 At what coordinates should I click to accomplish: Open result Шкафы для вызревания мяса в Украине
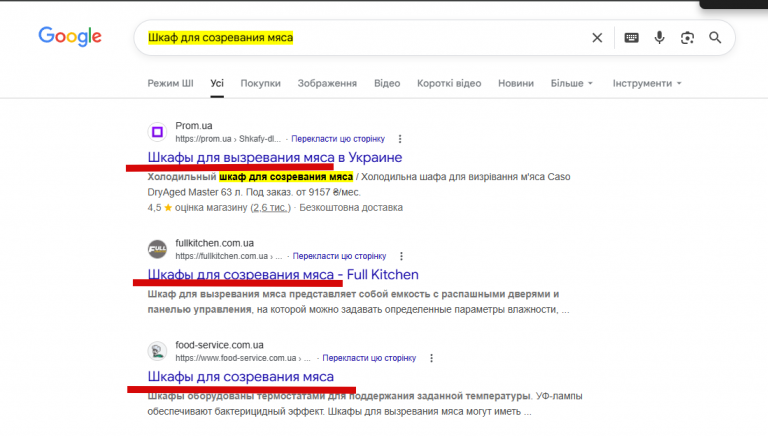pyautogui.click(x=275, y=157)
